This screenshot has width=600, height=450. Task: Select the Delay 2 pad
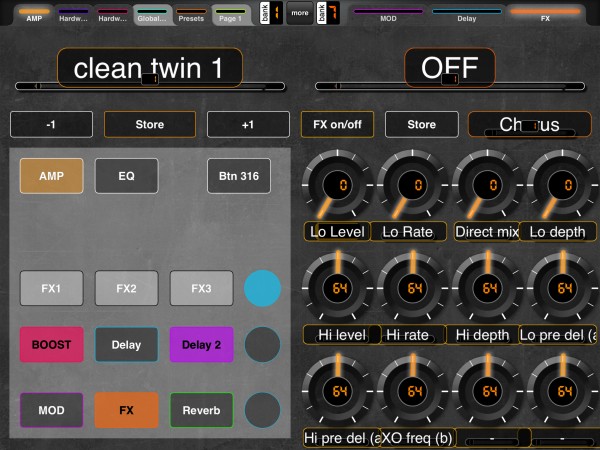202,344
